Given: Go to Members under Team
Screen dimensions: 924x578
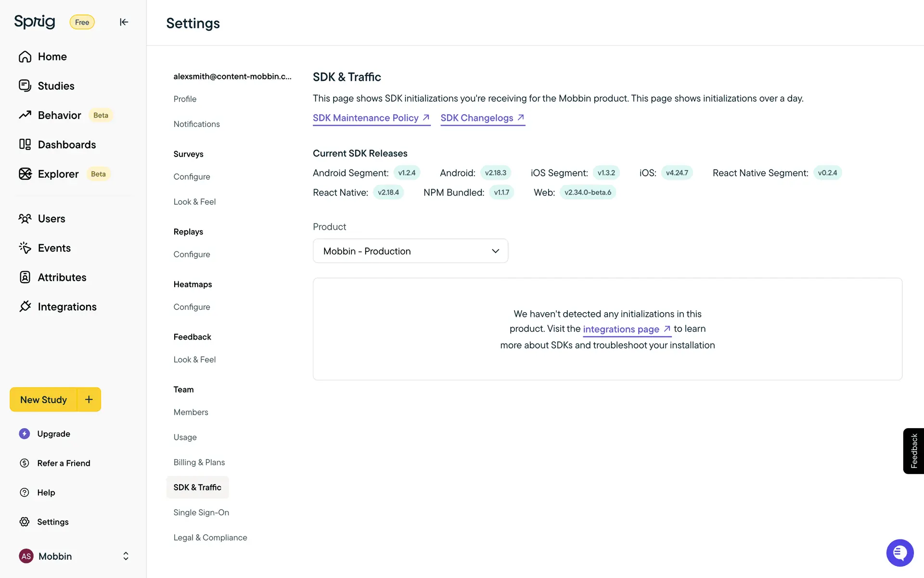Looking at the screenshot, I should [x=191, y=412].
